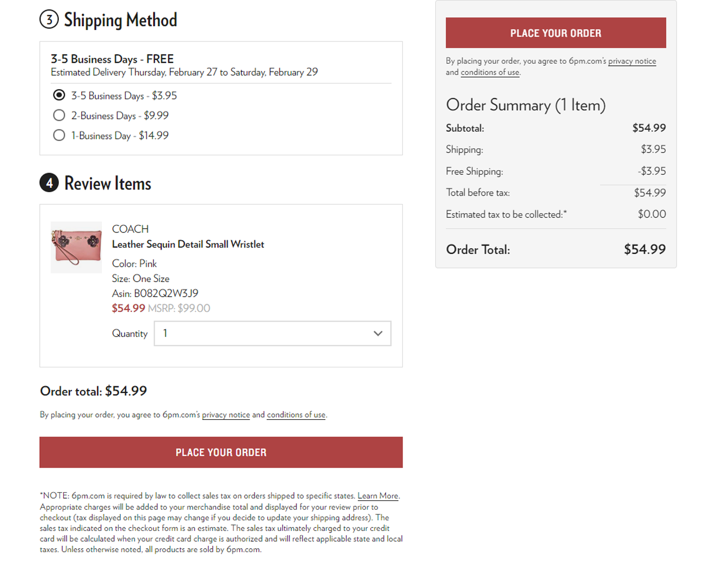The height and width of the screenshot is (588, 711).
Task: Click Learn More about sales tax
Action: (378, 496)
